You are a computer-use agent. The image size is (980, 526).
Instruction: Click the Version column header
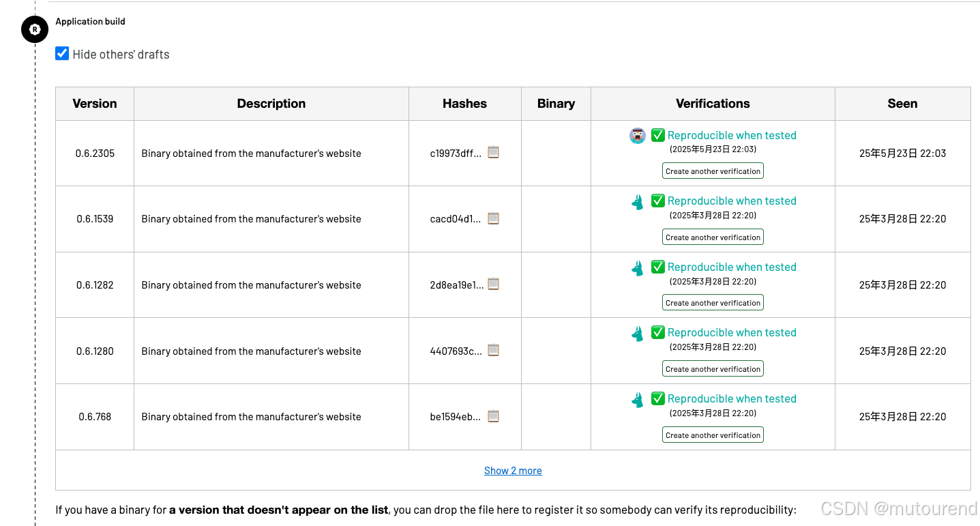click(x=95, y=104)
